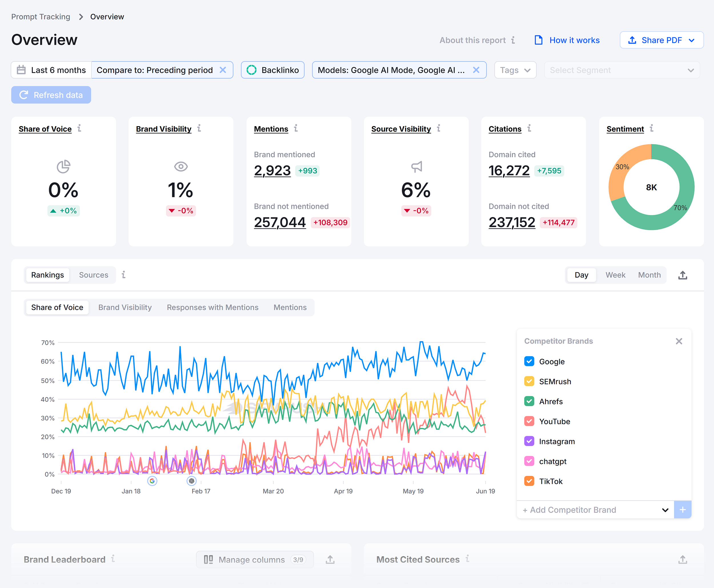714x588 pixels.
Task: Open the 2,923 brand mentioned value
Action: [272, 170]
